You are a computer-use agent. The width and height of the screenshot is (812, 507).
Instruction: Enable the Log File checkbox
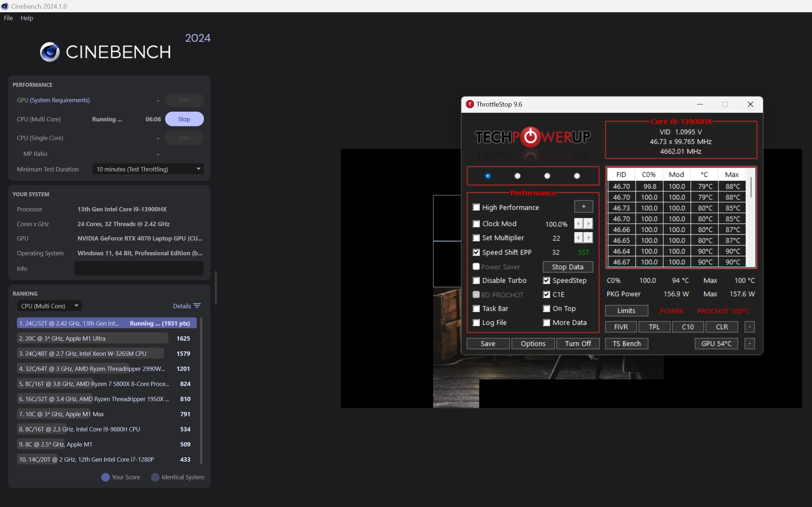(476, 323)
